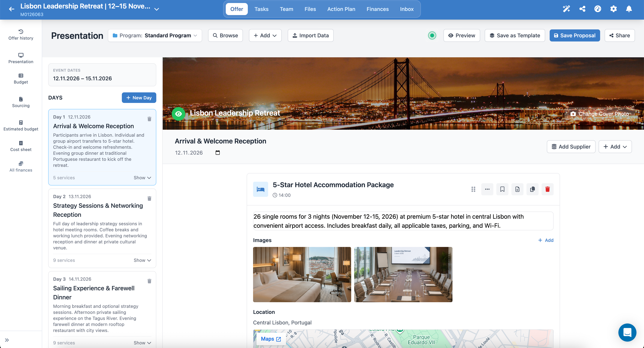
Task: Show Day 2 services list
Action: 142,260
